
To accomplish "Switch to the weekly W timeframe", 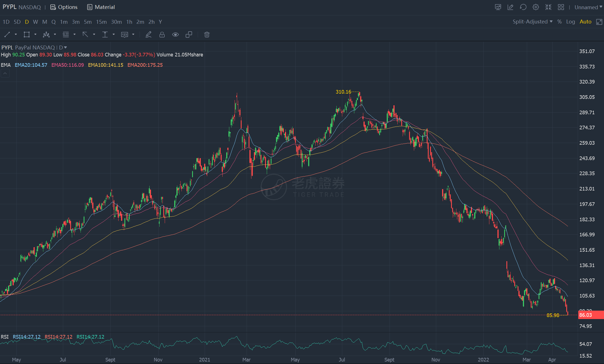I will tap(35, 22).
